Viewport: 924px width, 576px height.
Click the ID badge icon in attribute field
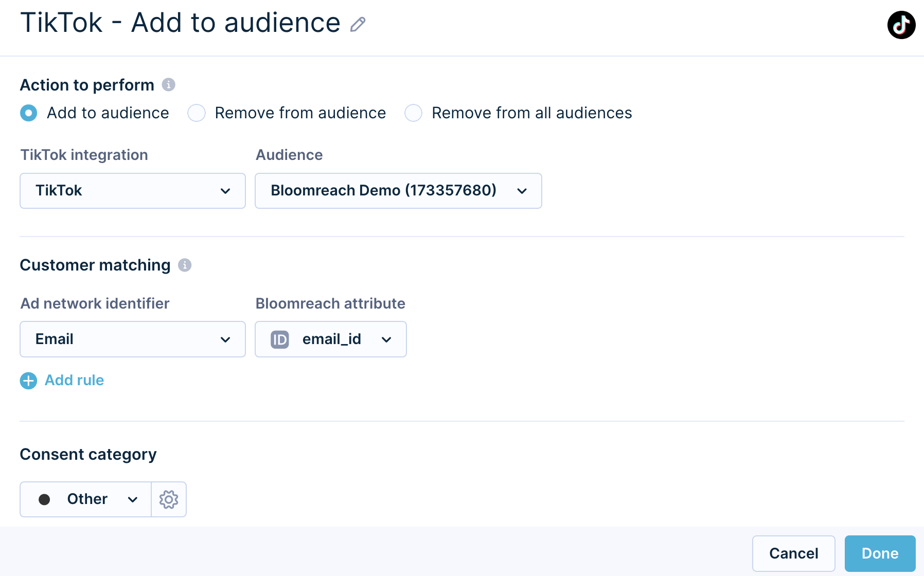[280, 339]
